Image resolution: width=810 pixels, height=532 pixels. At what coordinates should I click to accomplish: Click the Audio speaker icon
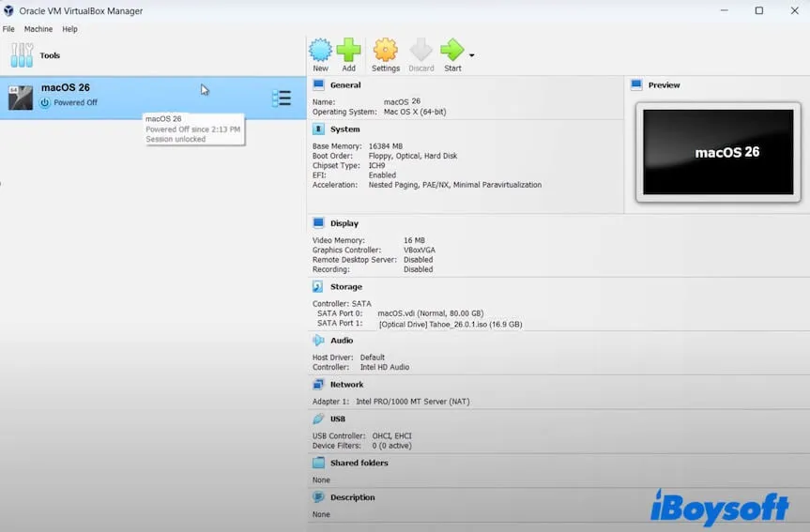click(318, 341)
